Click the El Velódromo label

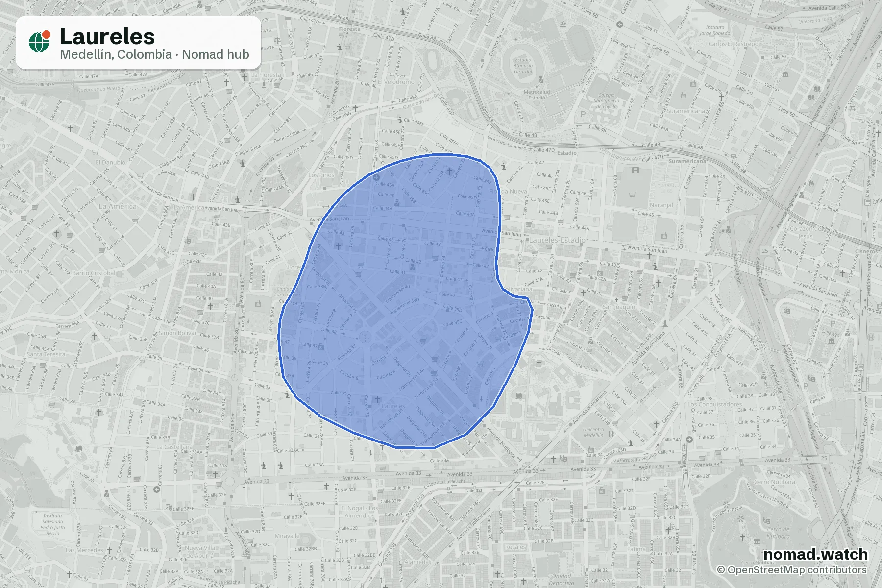pos(396,82)
